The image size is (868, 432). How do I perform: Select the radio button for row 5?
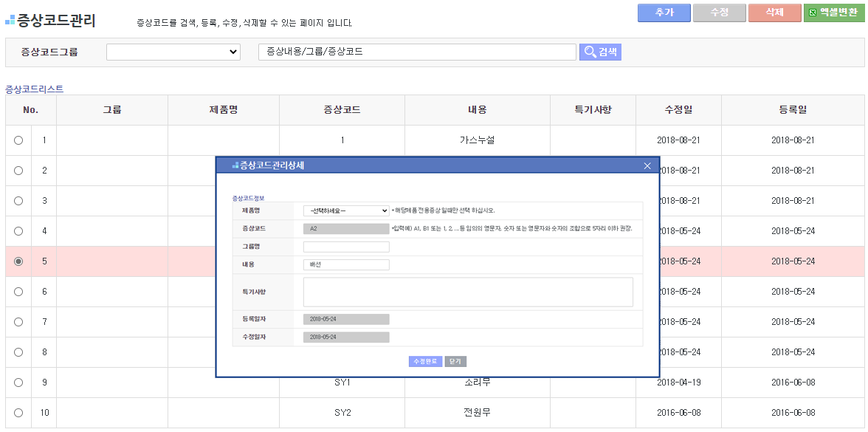pyautogui.click(x=18, y=261)
